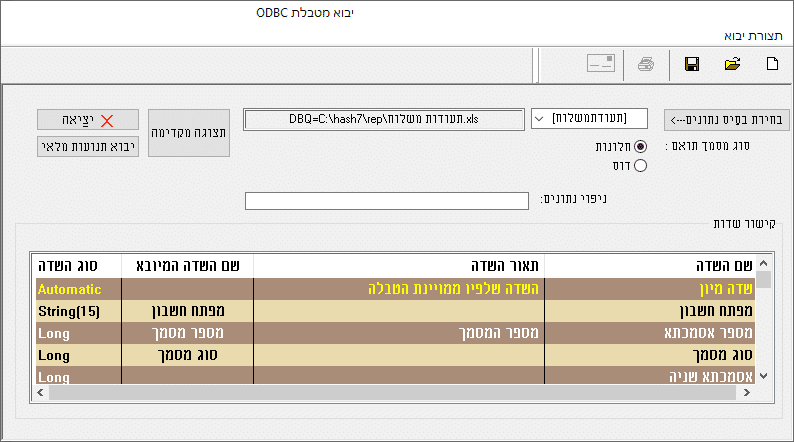
Task: Click the horizontal scroll left arrow
Action: (41, 392)
